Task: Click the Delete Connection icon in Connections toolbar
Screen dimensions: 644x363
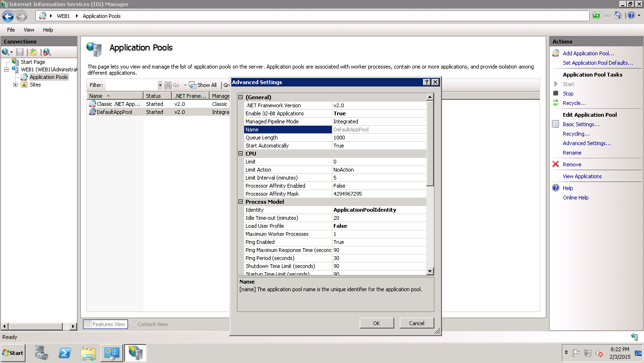Action: click(47, 52)
